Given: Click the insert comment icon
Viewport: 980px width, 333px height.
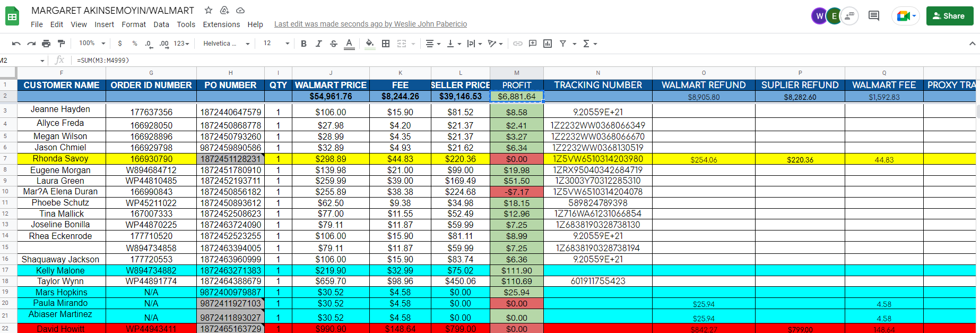Looking at the screenshot, I should [x=533, y=44].
